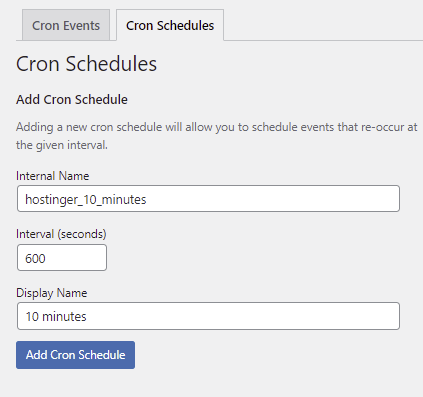
Task: Click empty space inside Display Name field
Action: point(243,316)
